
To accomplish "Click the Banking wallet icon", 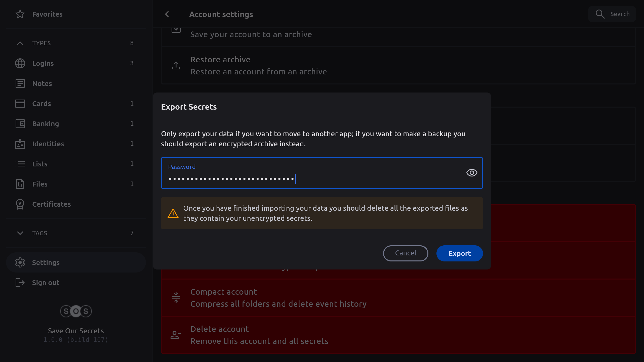I will click(x=20, y=124).
